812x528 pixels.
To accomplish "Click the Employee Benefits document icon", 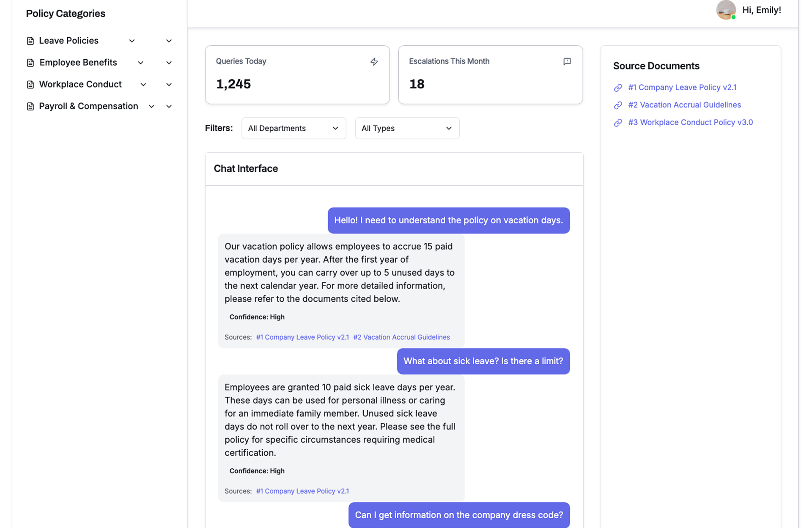I will pyautogui.click(x=30, y=63).
